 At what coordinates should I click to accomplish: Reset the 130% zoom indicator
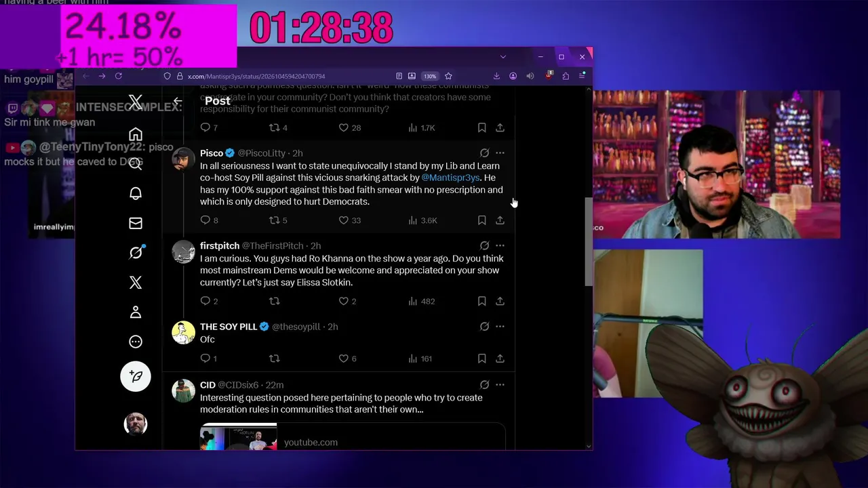[430, 76]
